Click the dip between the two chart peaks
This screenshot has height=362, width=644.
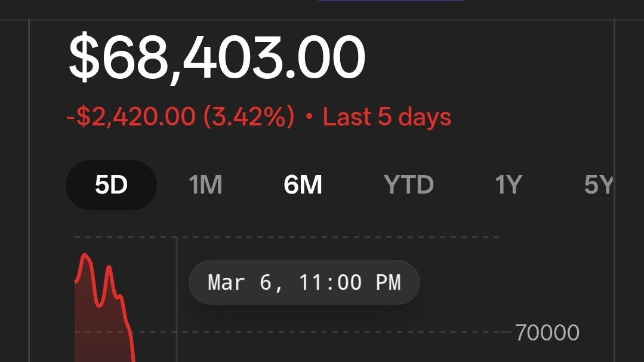pyautogui.click(x=100, y=305)
